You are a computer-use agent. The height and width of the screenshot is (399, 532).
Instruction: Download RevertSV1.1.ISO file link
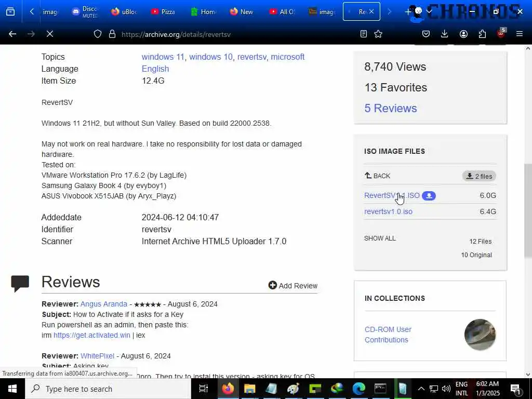tap(392, 195)
